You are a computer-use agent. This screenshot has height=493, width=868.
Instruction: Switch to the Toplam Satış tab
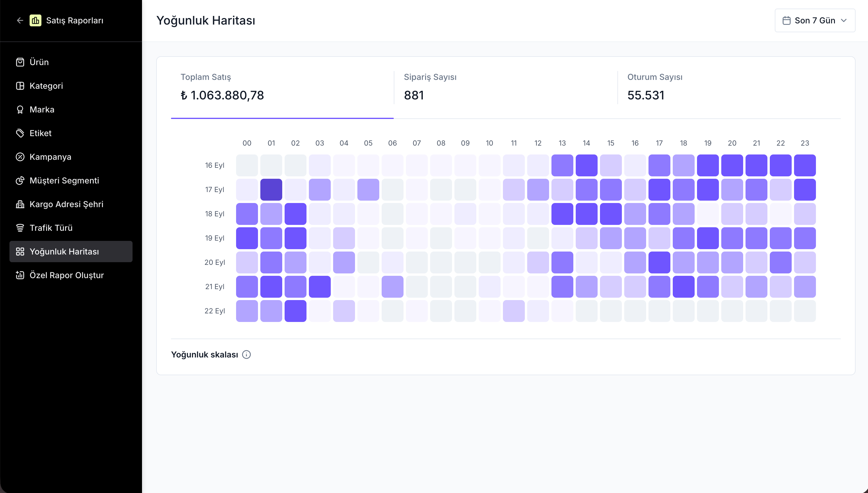point(282,88)
